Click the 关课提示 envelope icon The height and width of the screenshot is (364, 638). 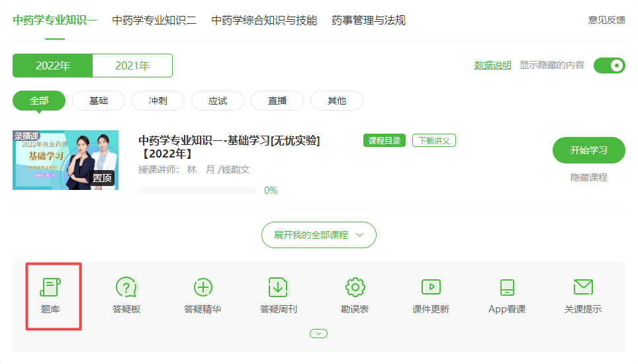583,288
